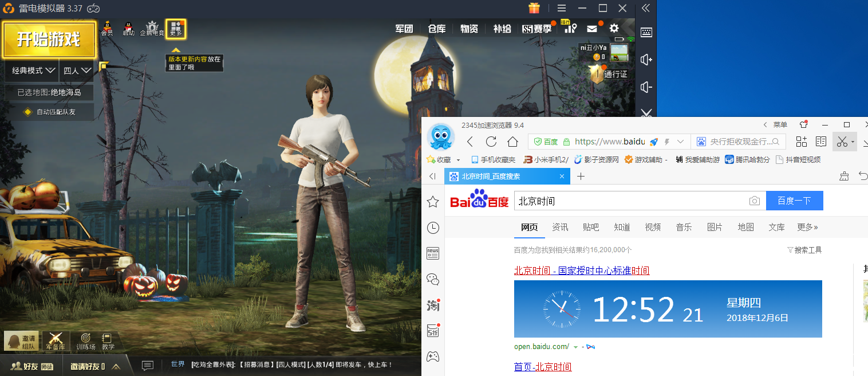Click the browser screenshot scissors tool

[x=841, y=142]
